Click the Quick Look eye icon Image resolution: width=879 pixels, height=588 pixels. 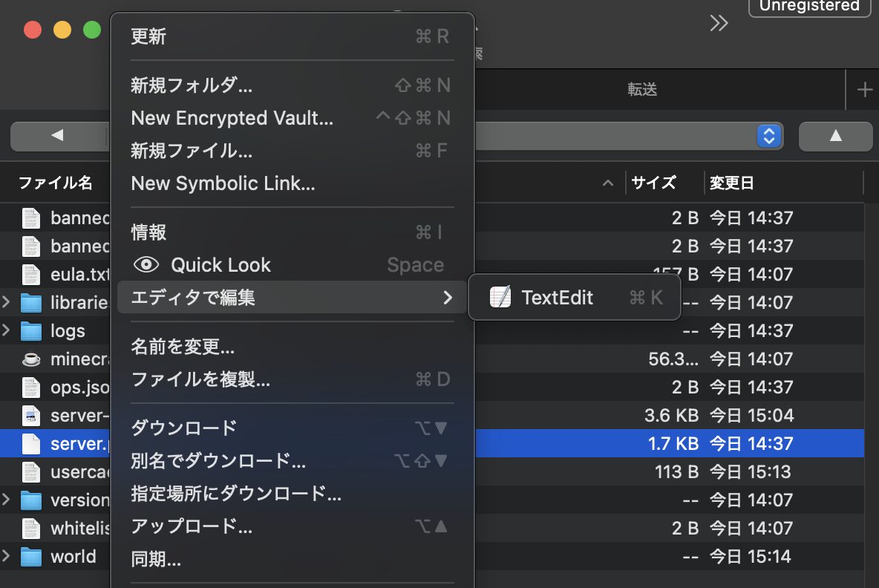tap(146, 265)
